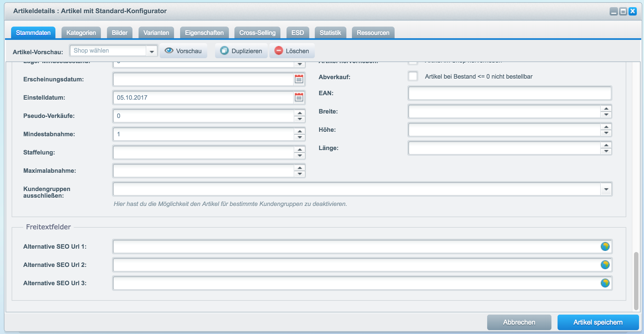Decrease Mindestabnahme with down arrow

300,137
